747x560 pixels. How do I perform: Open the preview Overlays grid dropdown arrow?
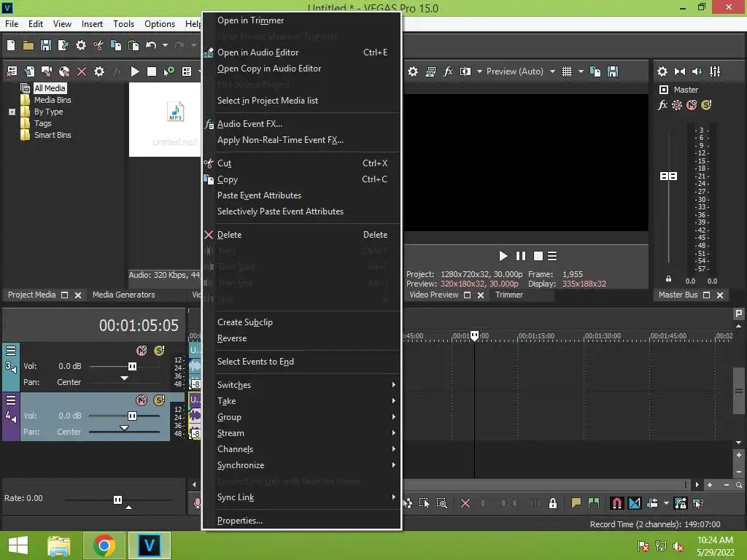(581, 71)
